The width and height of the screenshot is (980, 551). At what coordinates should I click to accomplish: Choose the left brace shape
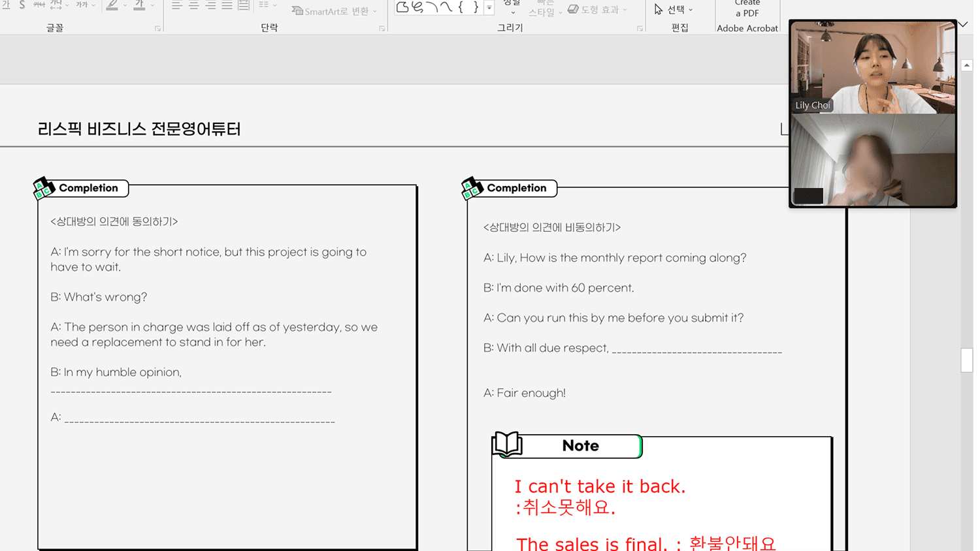pyautogui.click(x=461, y=7)
